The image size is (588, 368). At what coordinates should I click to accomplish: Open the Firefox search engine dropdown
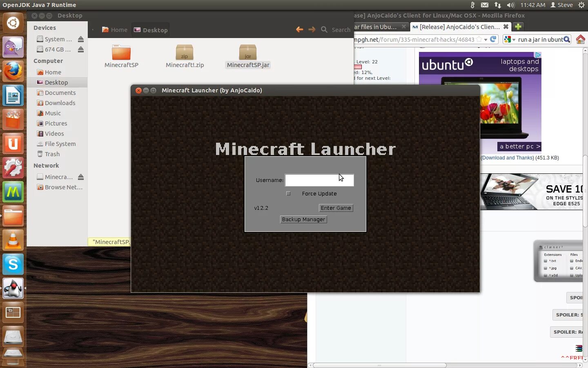(510, 39)
